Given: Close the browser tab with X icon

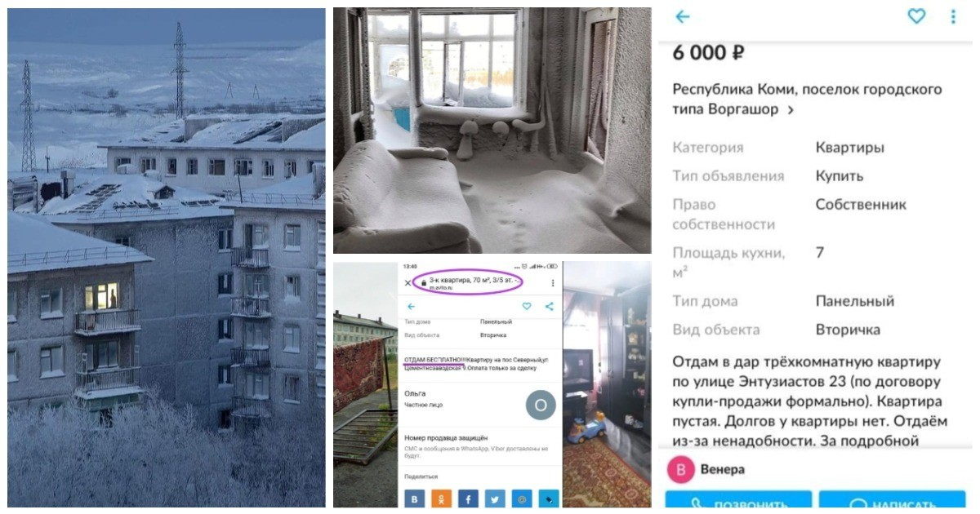Looking at the screenshot, I should pos(408,283).
